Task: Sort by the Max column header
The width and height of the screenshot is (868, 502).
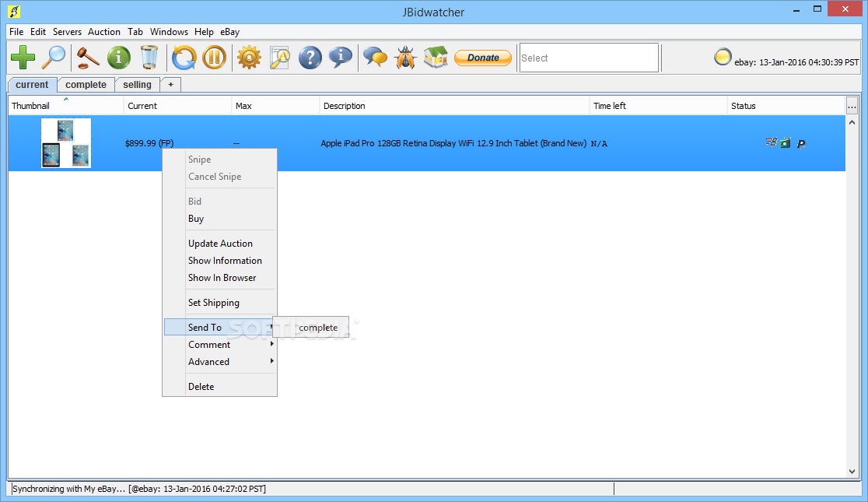Action: (275, 106)
